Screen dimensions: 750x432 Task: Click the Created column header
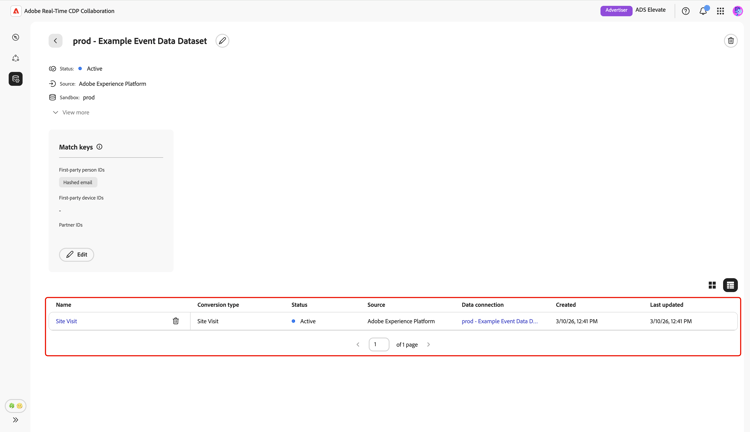coord(566,305)
